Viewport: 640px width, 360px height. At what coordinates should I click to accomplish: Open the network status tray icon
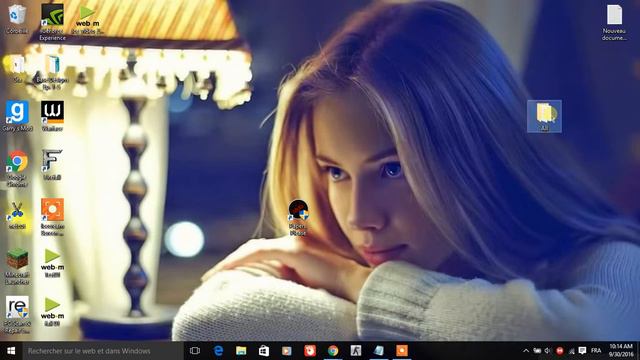571,351
